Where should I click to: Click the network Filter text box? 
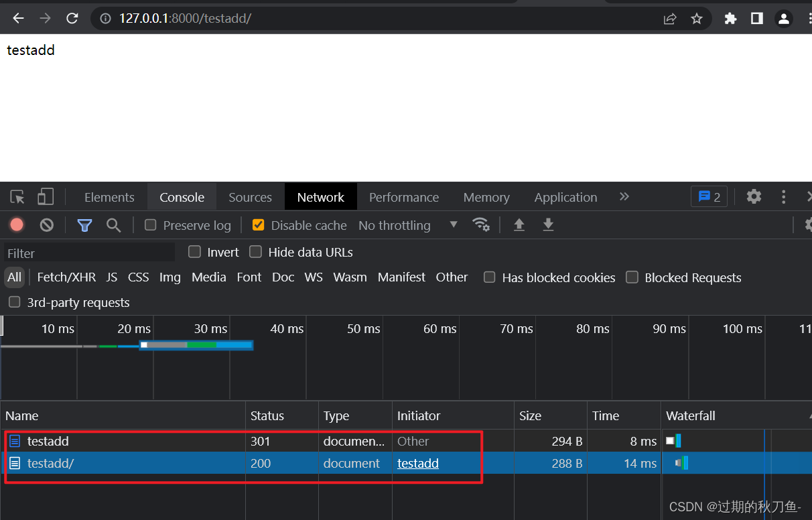coord(89,253)
